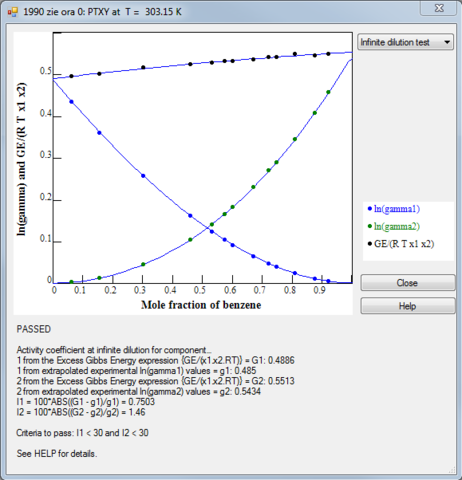Open Help for test details

pos(407,306)
